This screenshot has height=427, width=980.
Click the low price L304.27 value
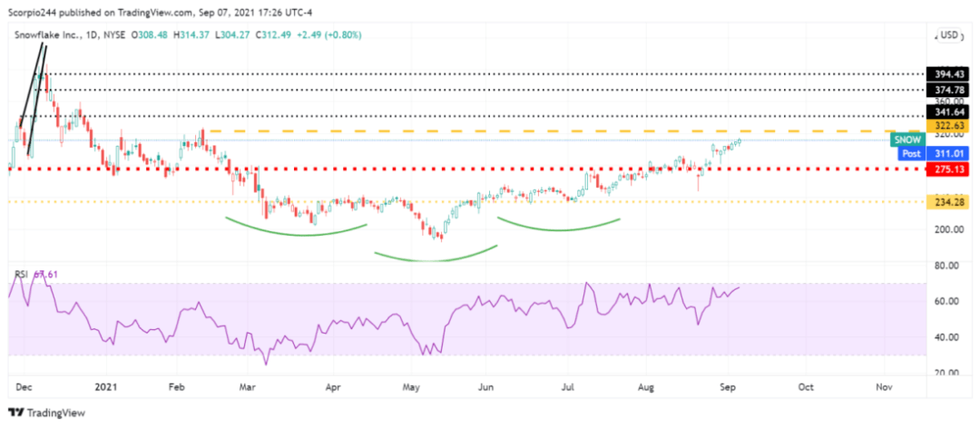[x=233, y=35]
